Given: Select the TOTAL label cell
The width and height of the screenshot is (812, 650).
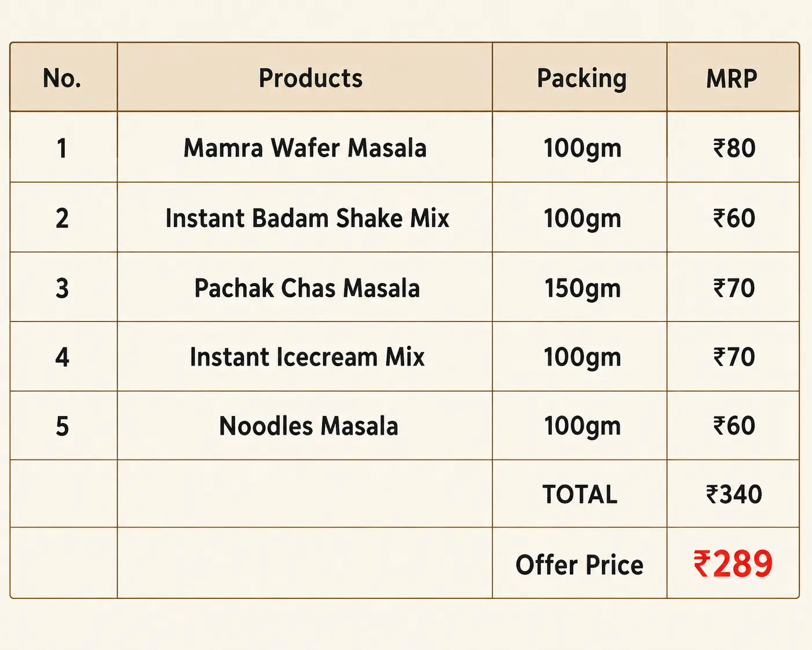Looking at the screenshot, I should (580, 495).
